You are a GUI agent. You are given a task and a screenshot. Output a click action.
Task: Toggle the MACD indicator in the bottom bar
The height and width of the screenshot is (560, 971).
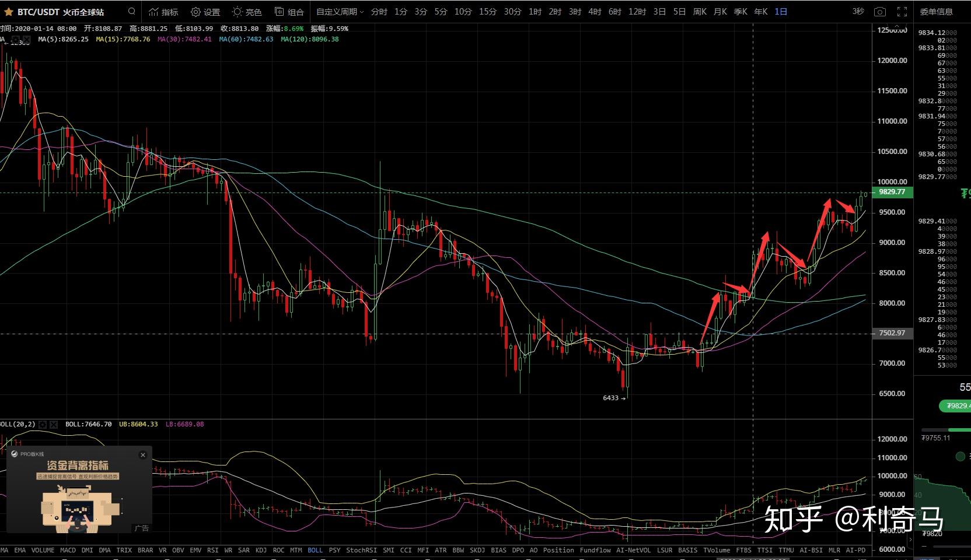(68, 550)
